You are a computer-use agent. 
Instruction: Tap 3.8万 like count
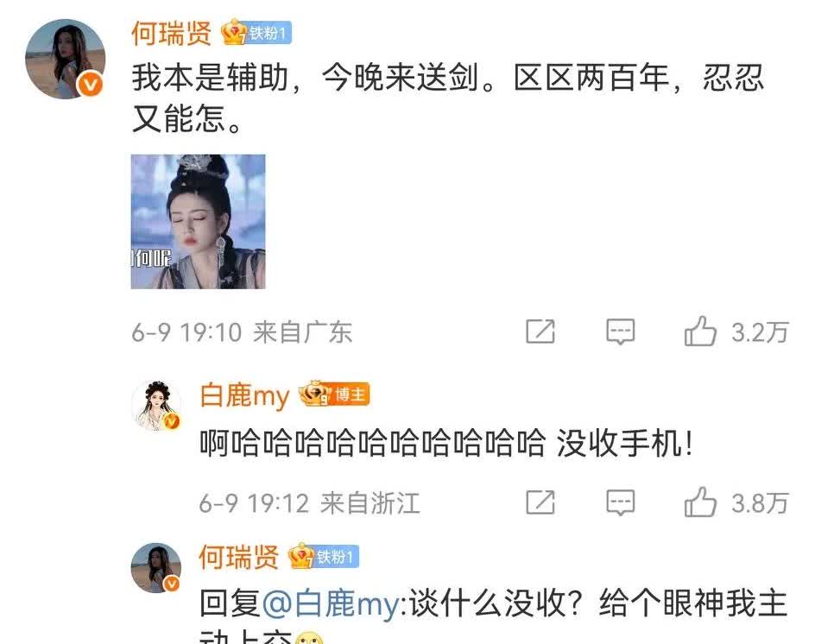pyautogui.click(x=760, y=503)
